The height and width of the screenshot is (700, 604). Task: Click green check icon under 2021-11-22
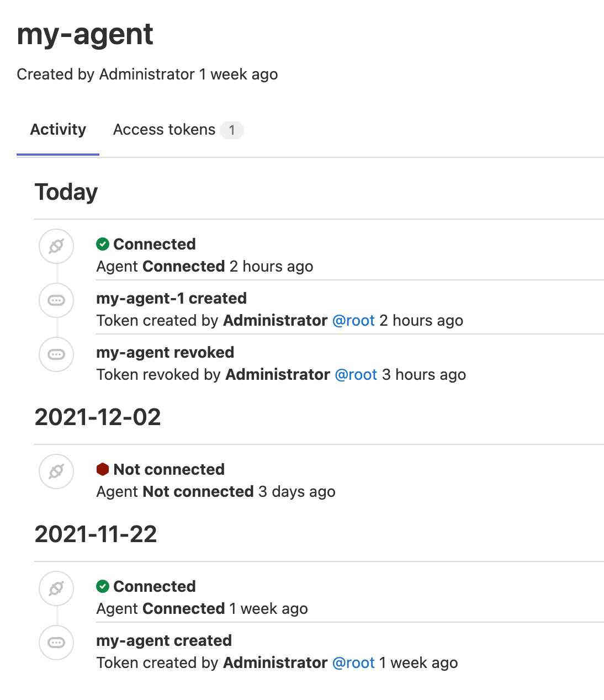point(103,586)
